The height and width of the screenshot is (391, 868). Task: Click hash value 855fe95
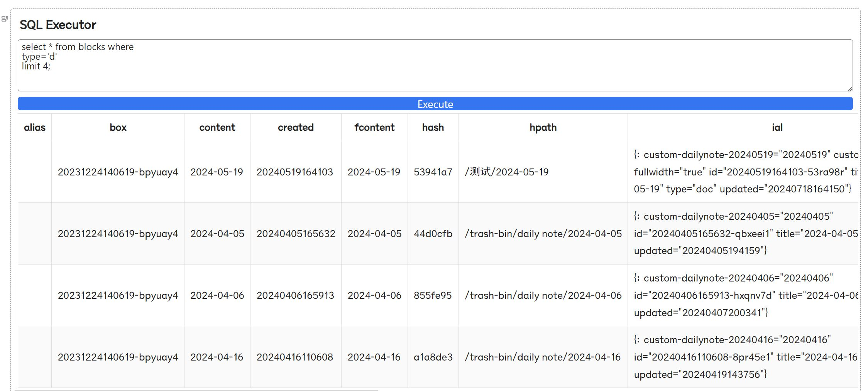tap(433, 295)
